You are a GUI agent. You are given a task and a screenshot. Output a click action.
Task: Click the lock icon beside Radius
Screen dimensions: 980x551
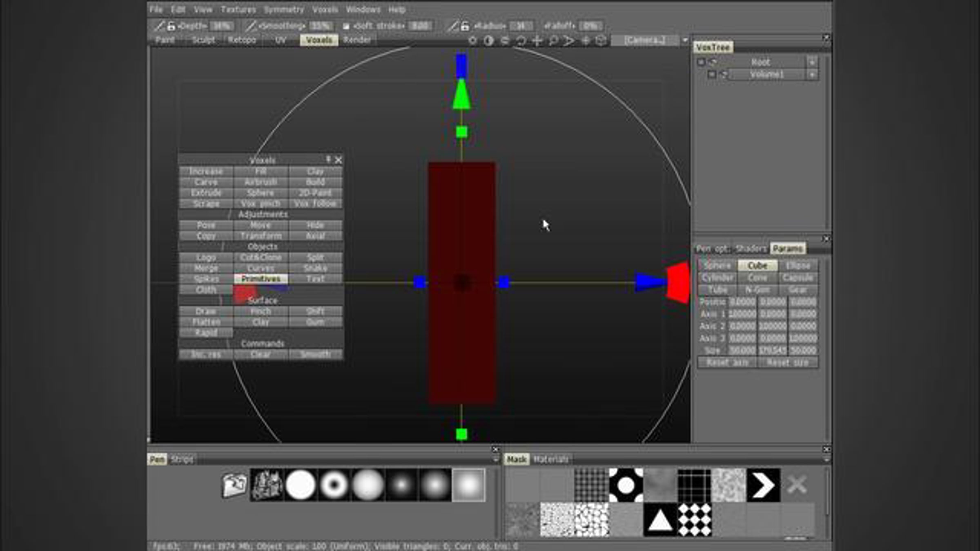pyautogui.click(x=465, y=27)
